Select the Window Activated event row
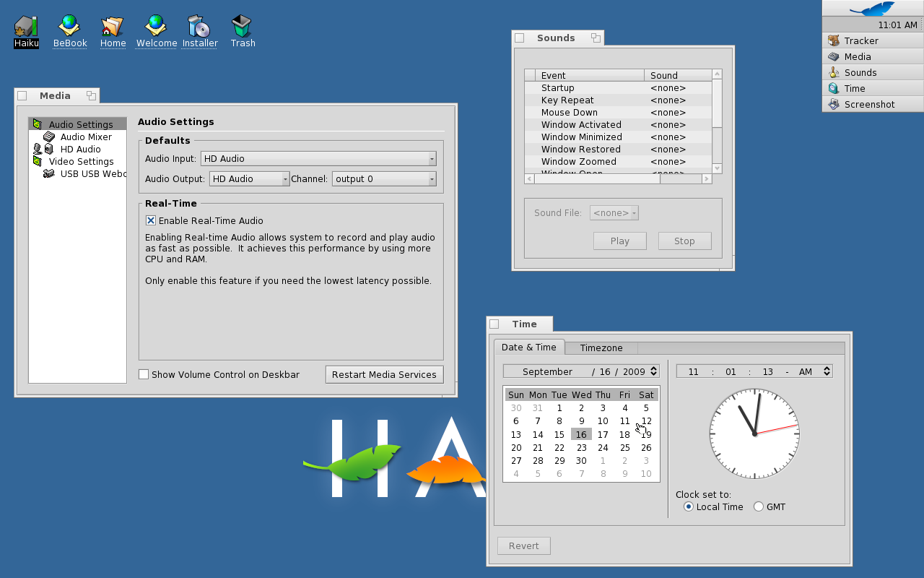 click(618, 124)
